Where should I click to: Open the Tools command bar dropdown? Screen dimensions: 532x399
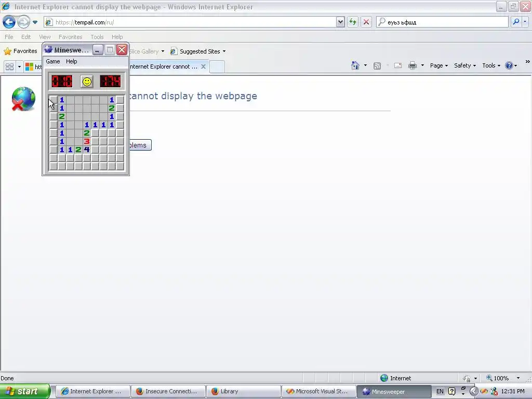click(491, 65)
